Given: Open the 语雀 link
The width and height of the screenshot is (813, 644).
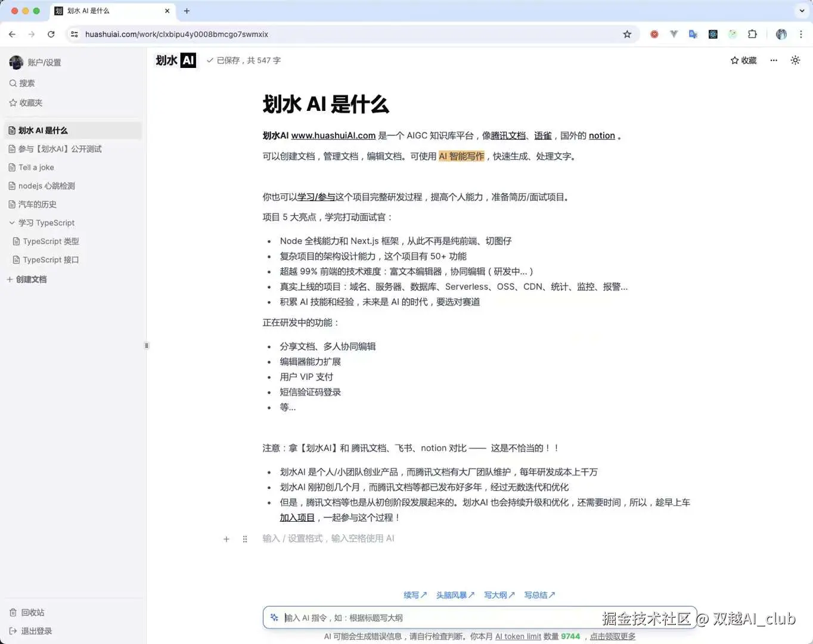Looking at the screenshot, I should click(543, 135).
